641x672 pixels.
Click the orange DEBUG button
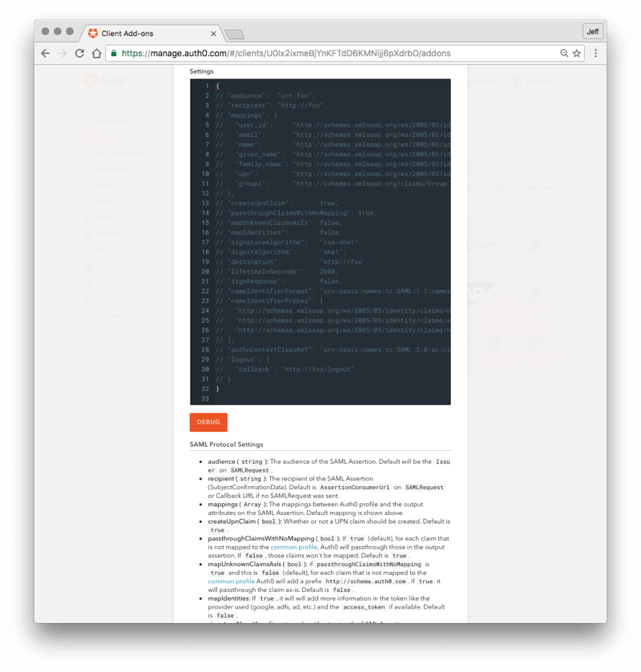coord(208,422)
